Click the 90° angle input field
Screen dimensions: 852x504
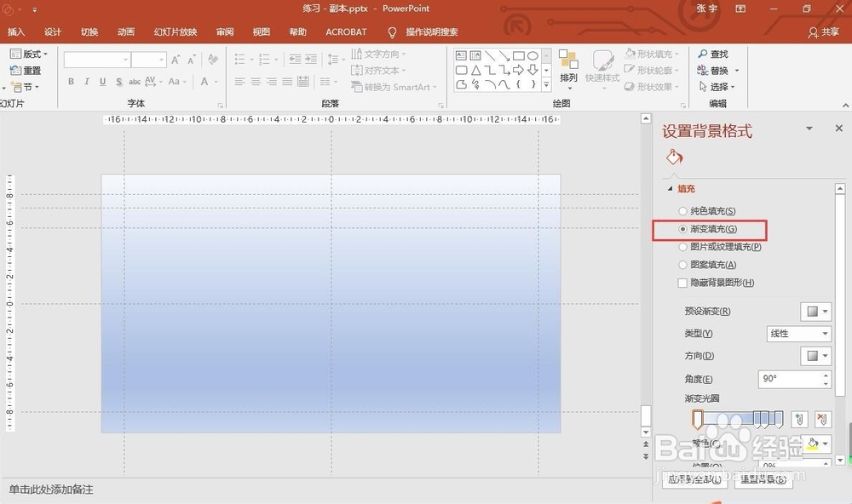click(790, 379)
